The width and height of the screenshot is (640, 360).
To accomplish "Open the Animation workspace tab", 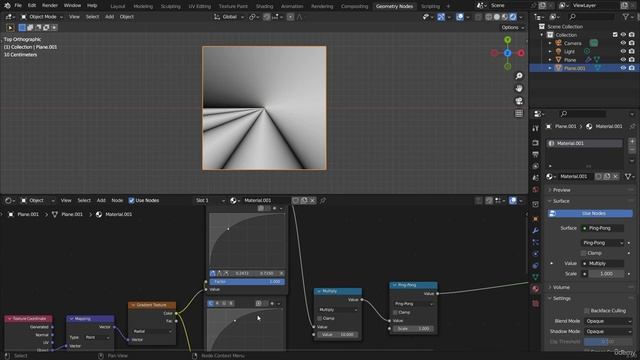I will point(292,6).
